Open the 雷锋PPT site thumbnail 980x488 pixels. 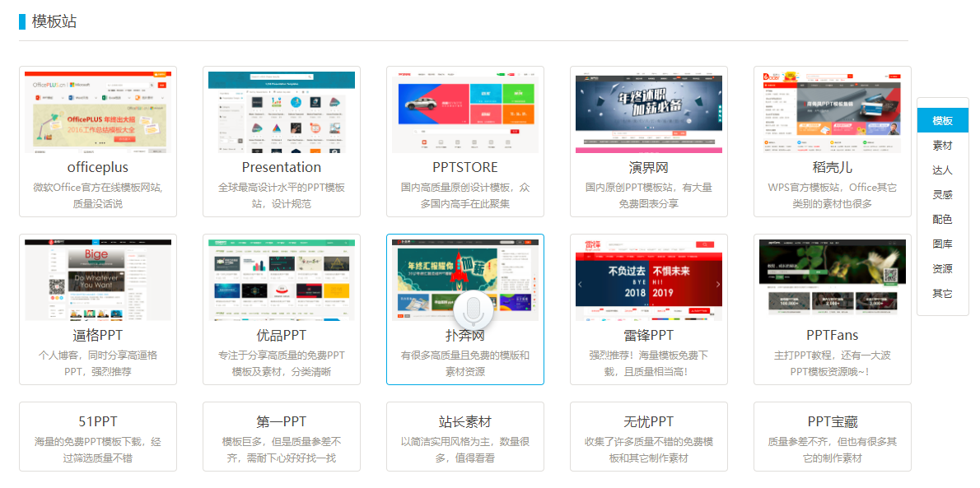click(649, 279)
